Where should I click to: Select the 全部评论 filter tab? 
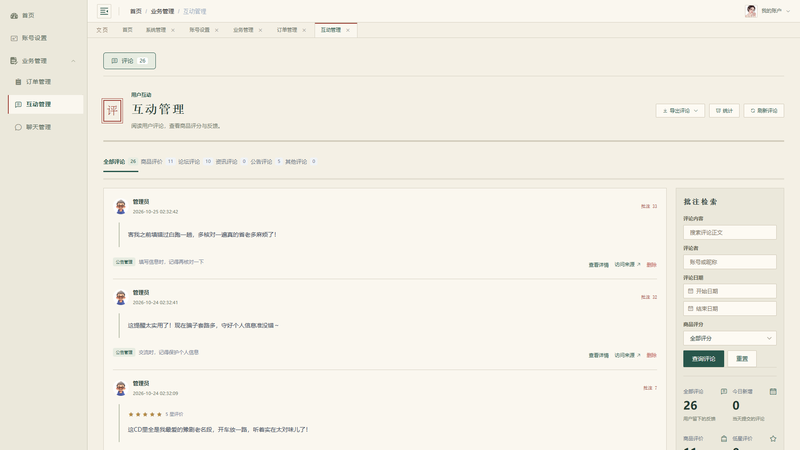120,162
